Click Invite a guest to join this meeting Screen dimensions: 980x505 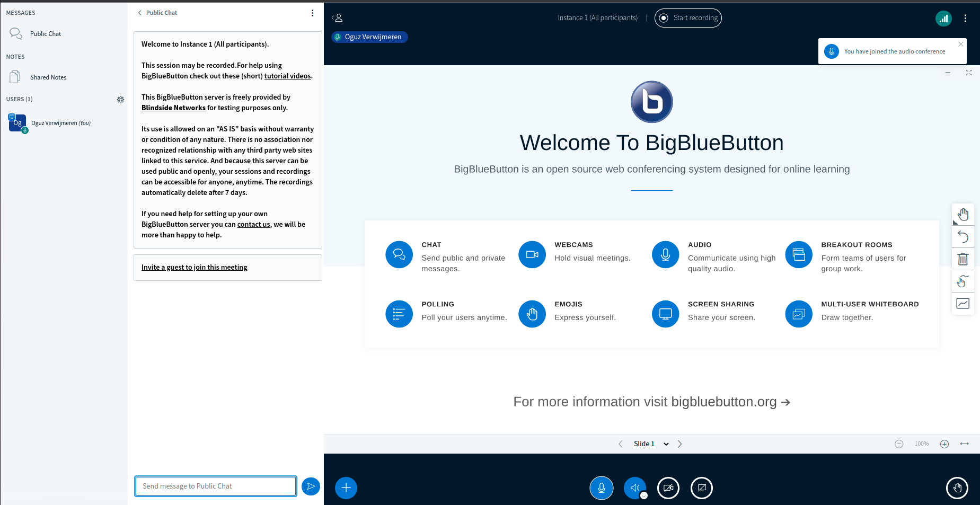pyautogui.click(x=194, y=268)
